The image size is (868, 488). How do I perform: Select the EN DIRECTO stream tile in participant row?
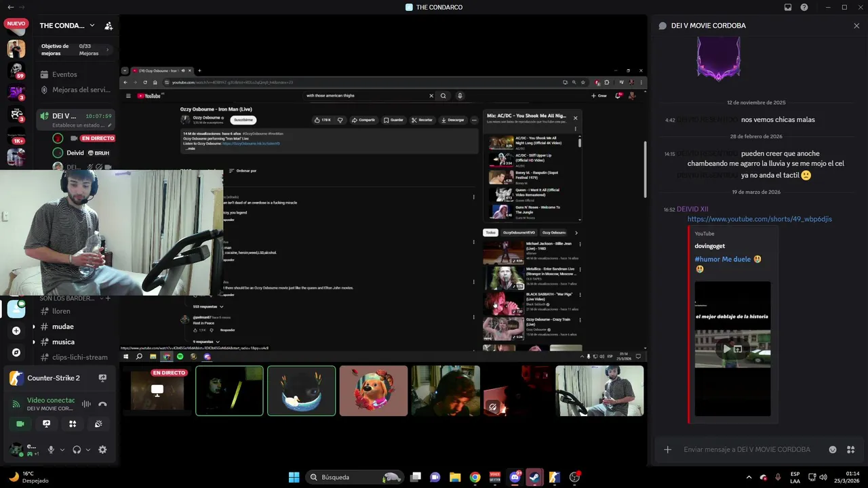pyautogui.click(x=157, y=390)
